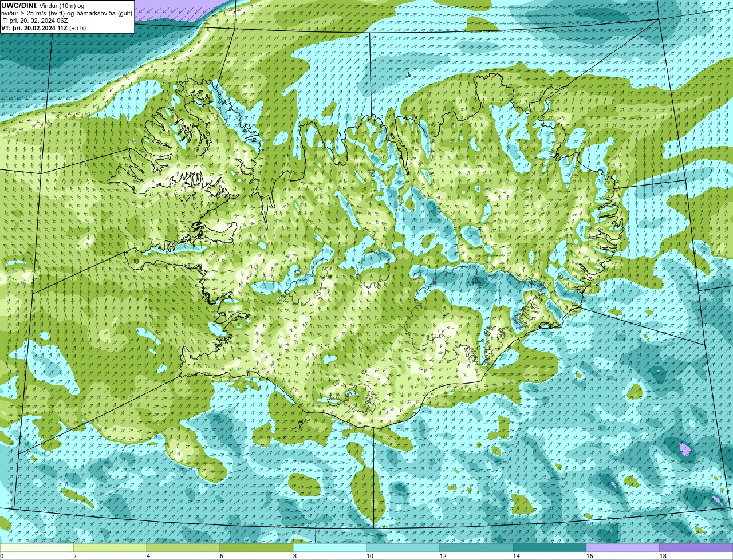
Task: Click the legend scale label "2"
Action: pos(75,556)
